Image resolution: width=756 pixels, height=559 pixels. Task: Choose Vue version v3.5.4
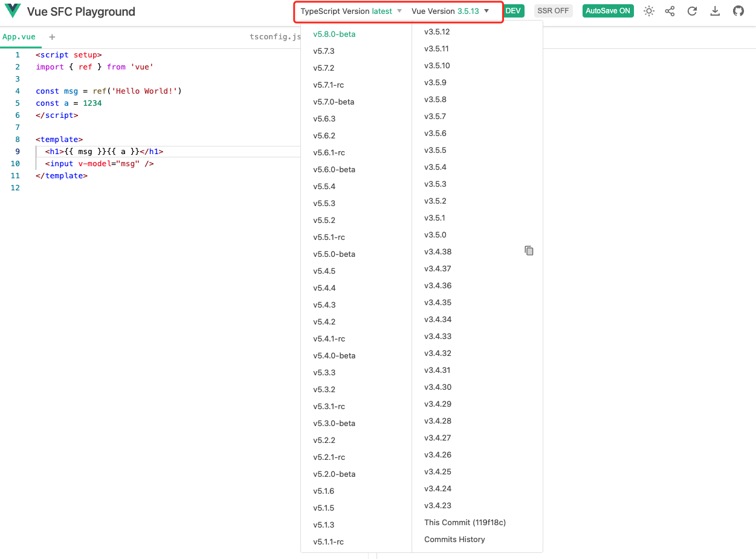point(435,167)
